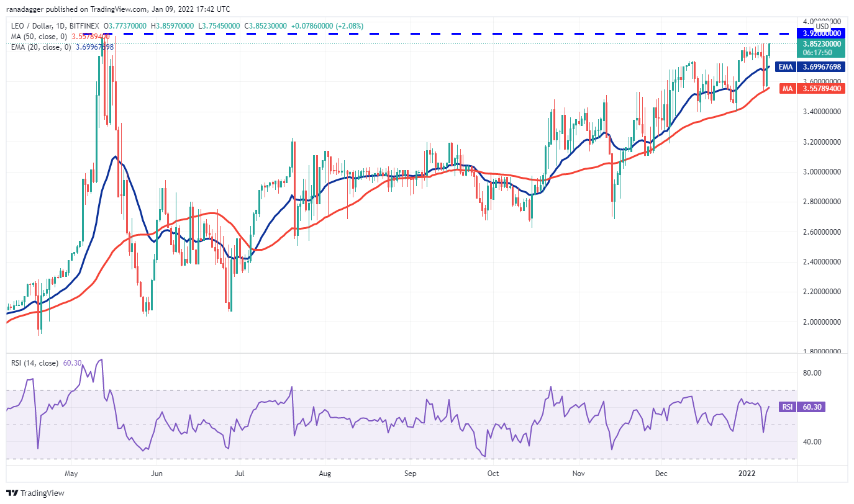Click the Aug marker on time axis
The height and width of the screenshot is (504, 854).
324,473
